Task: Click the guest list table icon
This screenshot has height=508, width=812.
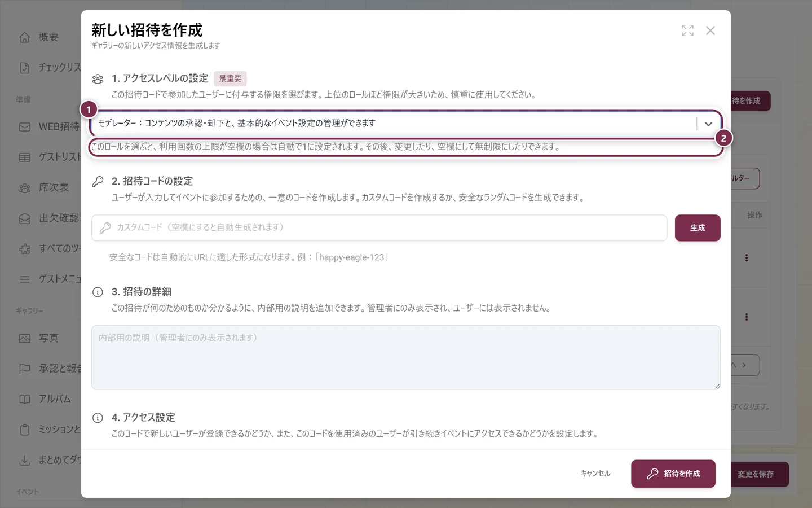Action: (x=25, y=157)
